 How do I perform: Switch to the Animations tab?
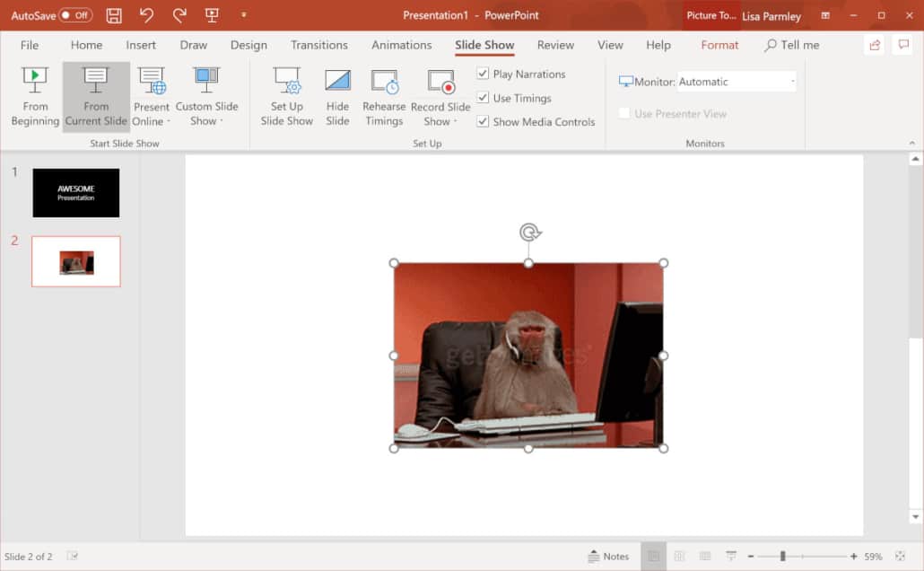click(x=401, y=45)
